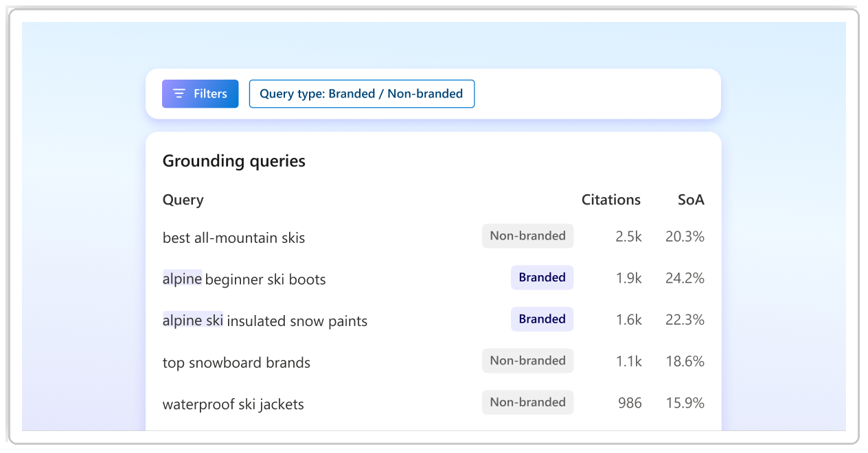Open the Filters button
Viewport: 868px width, 453px height.
pyautogui.click(x=200, y=94)
